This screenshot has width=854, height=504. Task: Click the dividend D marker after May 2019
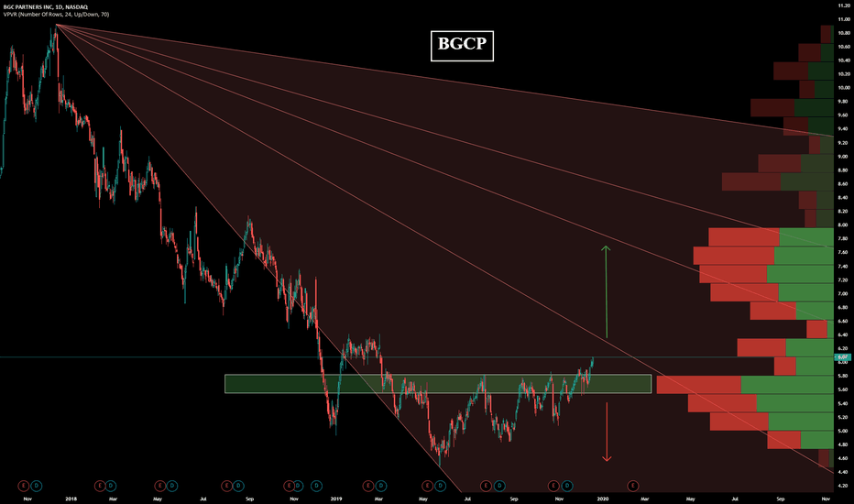tap(440, 486)
